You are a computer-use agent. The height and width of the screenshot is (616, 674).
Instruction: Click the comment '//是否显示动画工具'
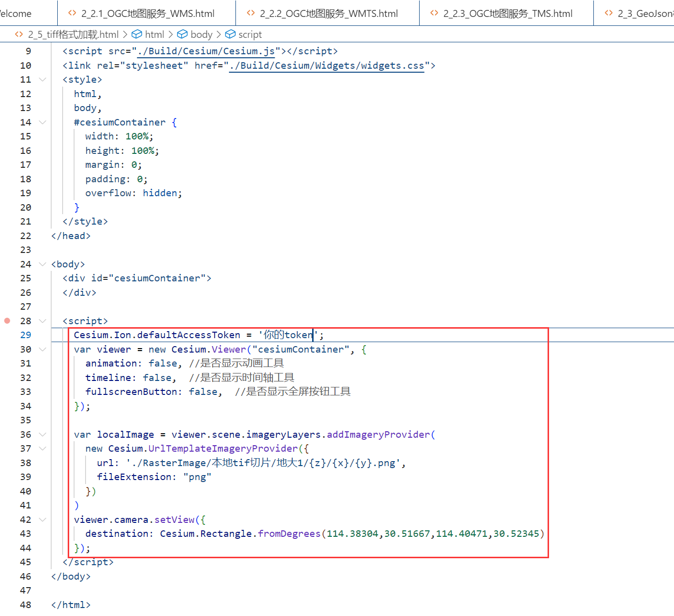pos(236,364)
